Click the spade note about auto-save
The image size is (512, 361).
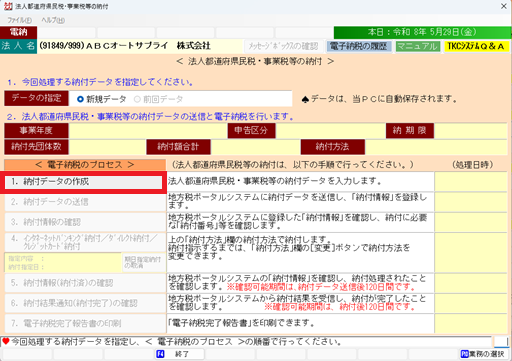click(380, 99)
